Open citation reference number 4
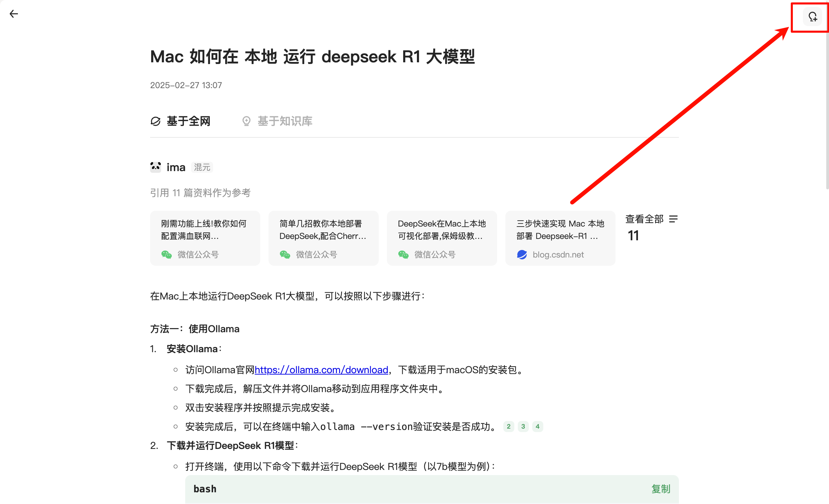 click(x=537, y=427)
